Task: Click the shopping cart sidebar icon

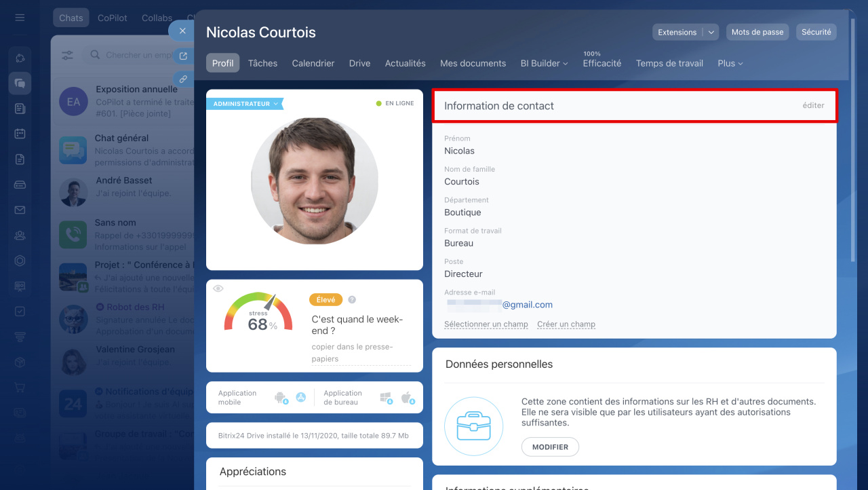Action: 20,388
